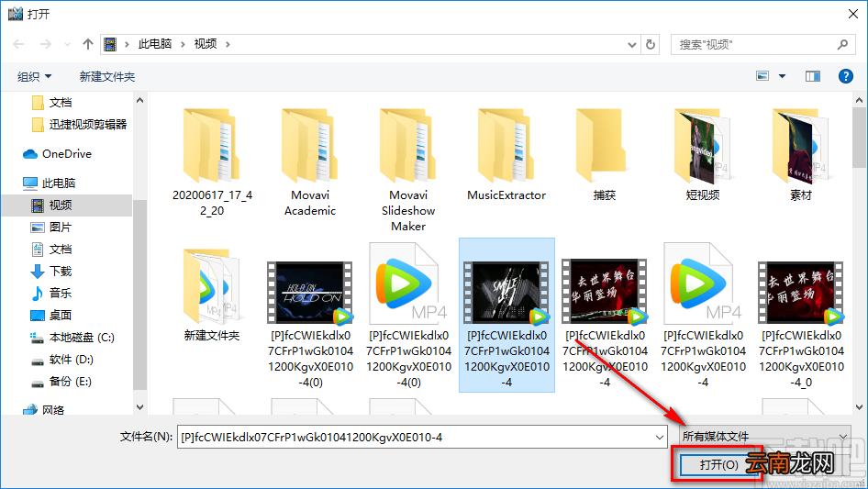The image size is (868, 489).
Task: Go forward with the right arrow button
Action: (x=45, y=44)
